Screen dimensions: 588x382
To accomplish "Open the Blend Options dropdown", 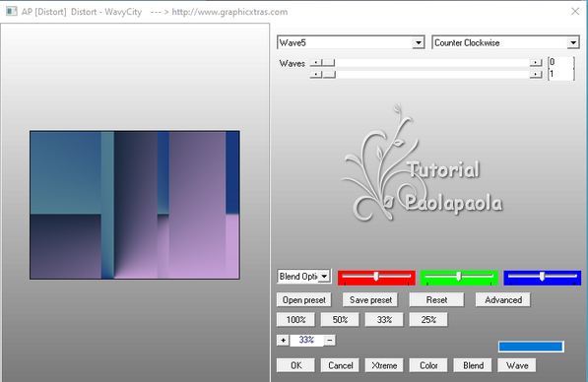I will (x=325, y=277).
